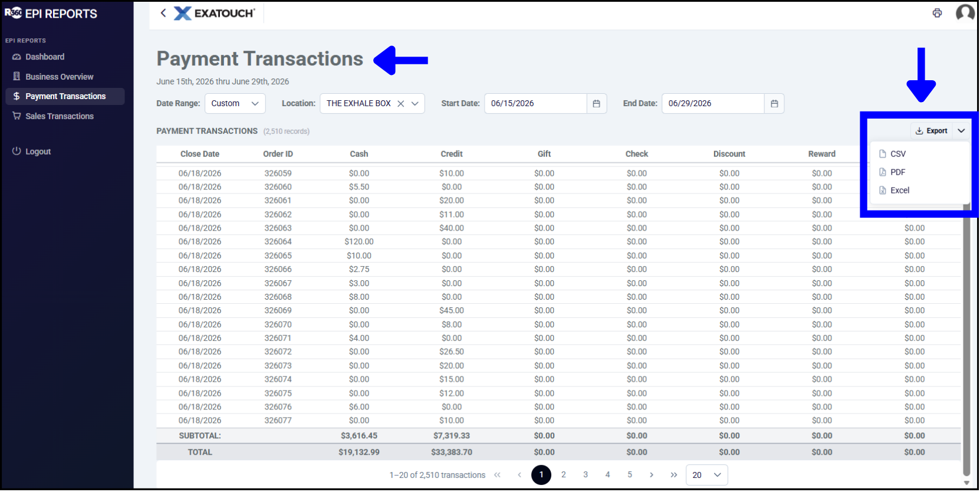Open the user profile avatar
980x492 pixels.
point(965,13)
